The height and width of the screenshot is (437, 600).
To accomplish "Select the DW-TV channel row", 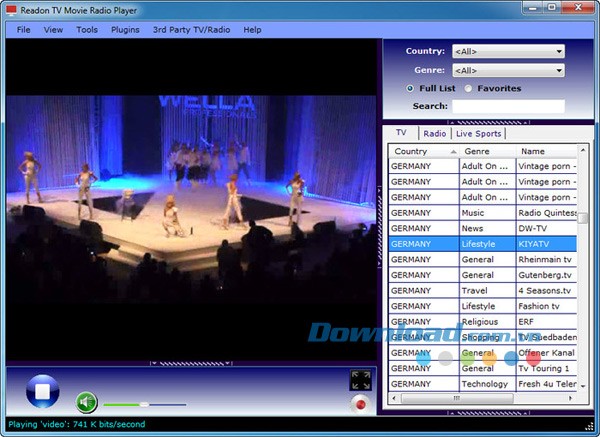I will [x=483, y=228].
